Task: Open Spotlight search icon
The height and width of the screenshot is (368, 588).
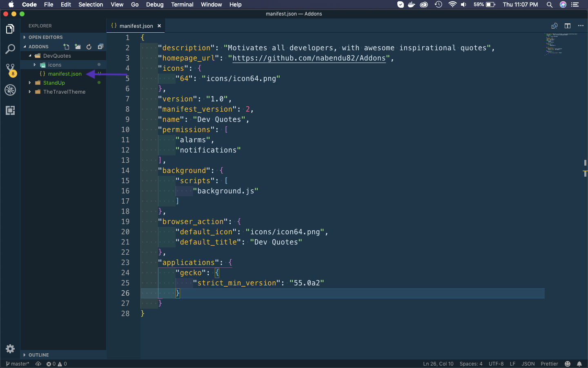Action: [550, 4]
